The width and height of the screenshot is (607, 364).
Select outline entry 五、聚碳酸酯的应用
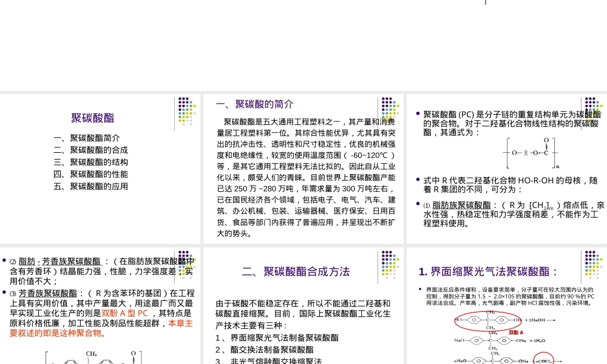(x=90, y=186)
